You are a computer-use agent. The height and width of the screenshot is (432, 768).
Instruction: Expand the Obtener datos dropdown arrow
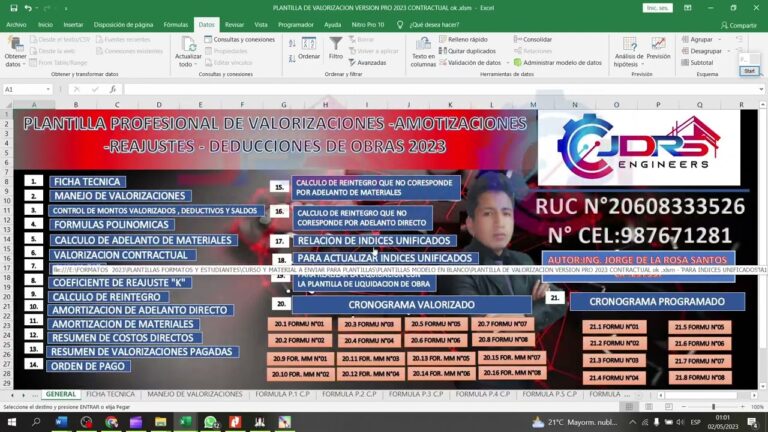coord(24,65)
